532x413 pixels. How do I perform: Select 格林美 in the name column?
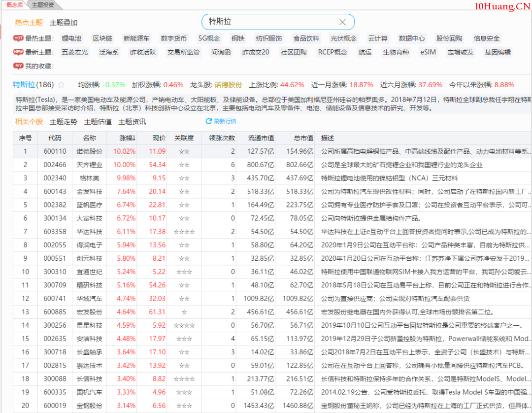pos(89,178)
